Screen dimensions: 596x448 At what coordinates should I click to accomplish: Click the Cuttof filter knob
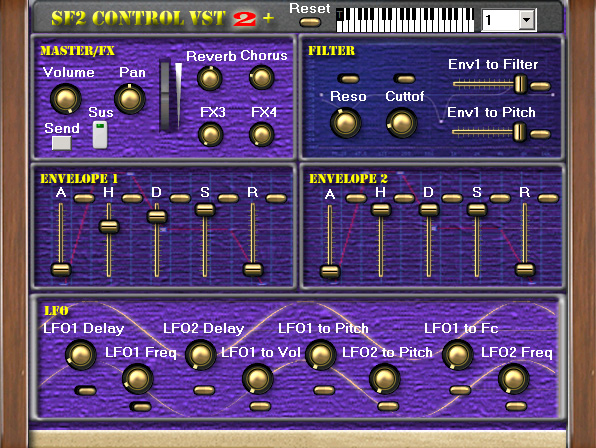pyautogui.click(x=401, y=123)
